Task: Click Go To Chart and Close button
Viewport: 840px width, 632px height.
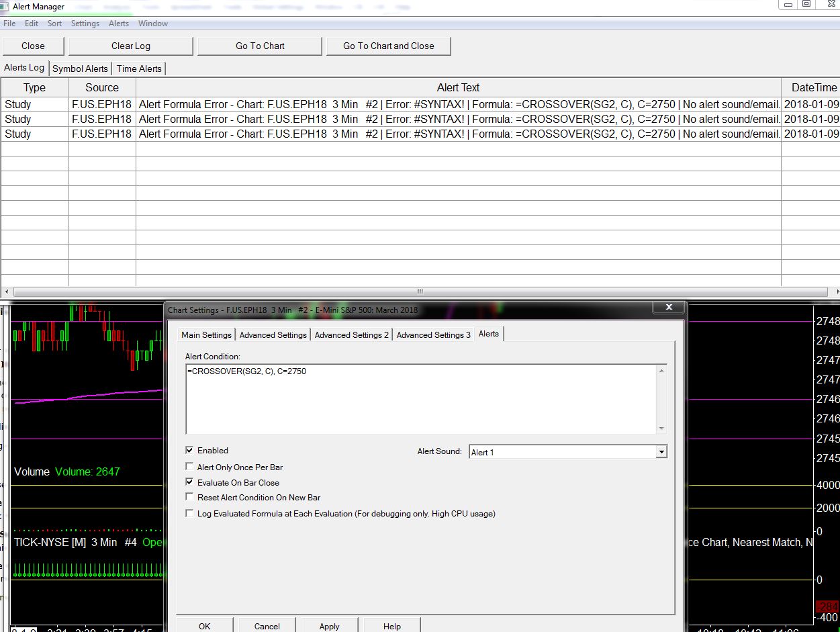Action: point(388,46)
